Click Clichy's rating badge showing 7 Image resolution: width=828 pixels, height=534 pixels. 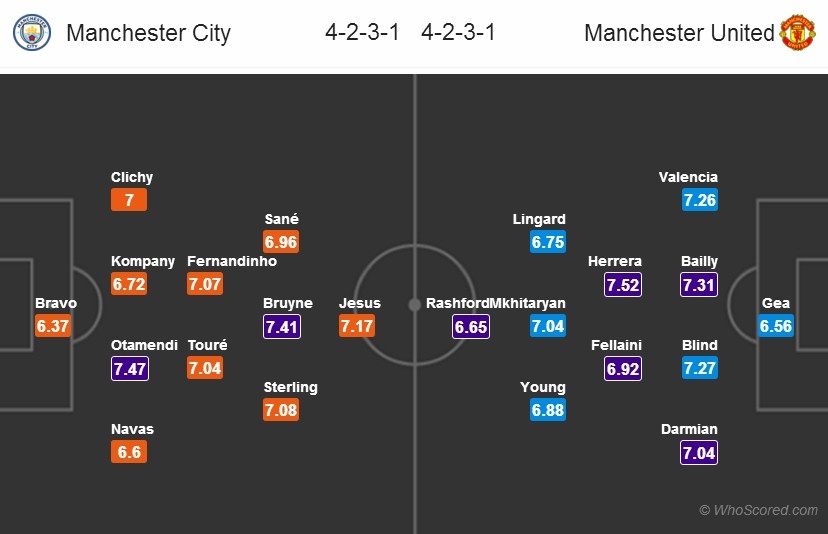[x=129, y=200]
